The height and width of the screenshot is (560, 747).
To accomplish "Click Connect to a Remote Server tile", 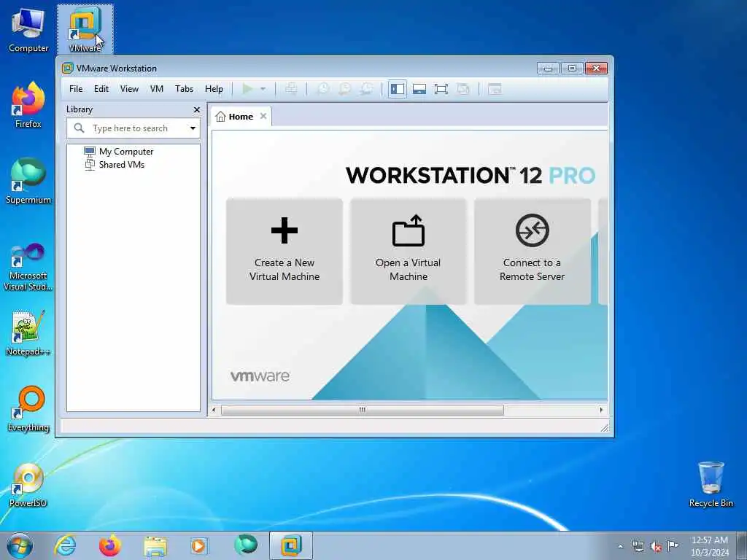I will click(532, 252).
